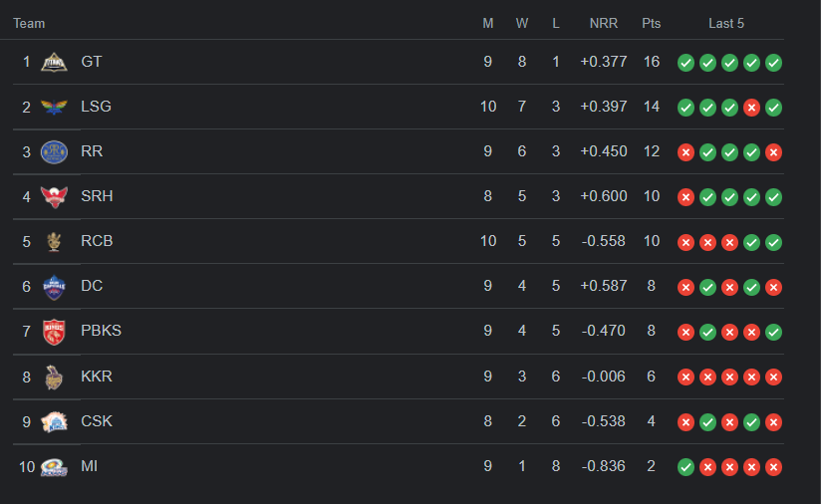Click the Last 5 column header
Screen dimensions: 821x504
(x=726, y=23)
